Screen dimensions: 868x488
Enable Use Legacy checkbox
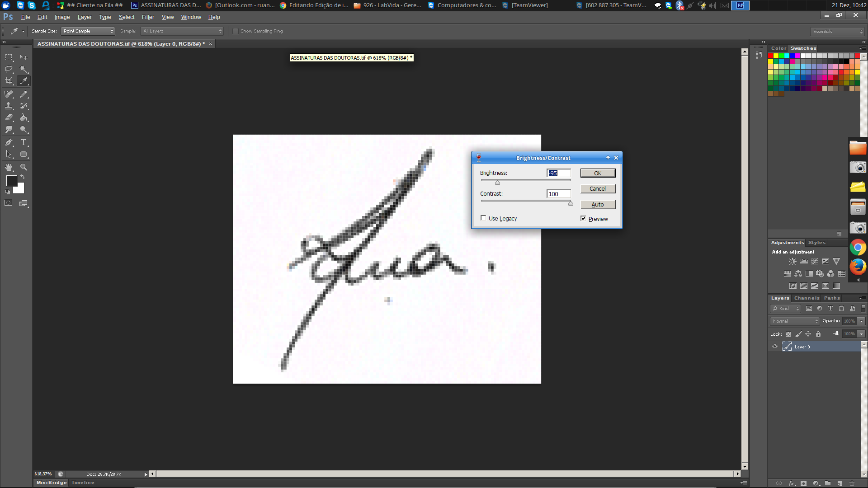coord(483,218)
